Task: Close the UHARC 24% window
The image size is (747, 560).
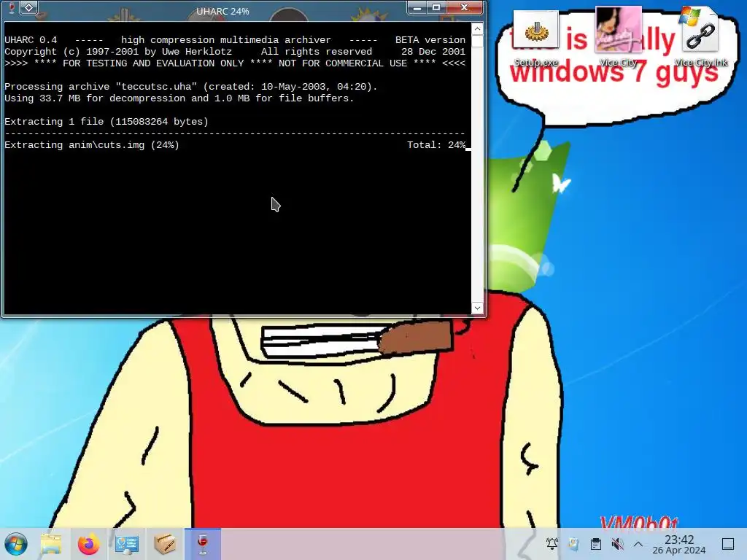Action: [x=465, y=7]
